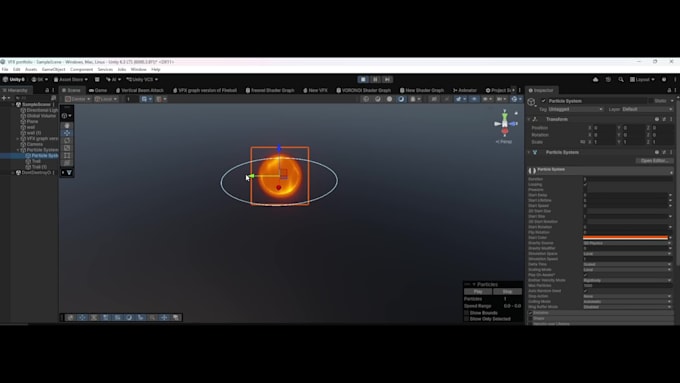Select the Transform tool in scene toolbar
This screenshot has width=680, height=383.
click(67, 163)
